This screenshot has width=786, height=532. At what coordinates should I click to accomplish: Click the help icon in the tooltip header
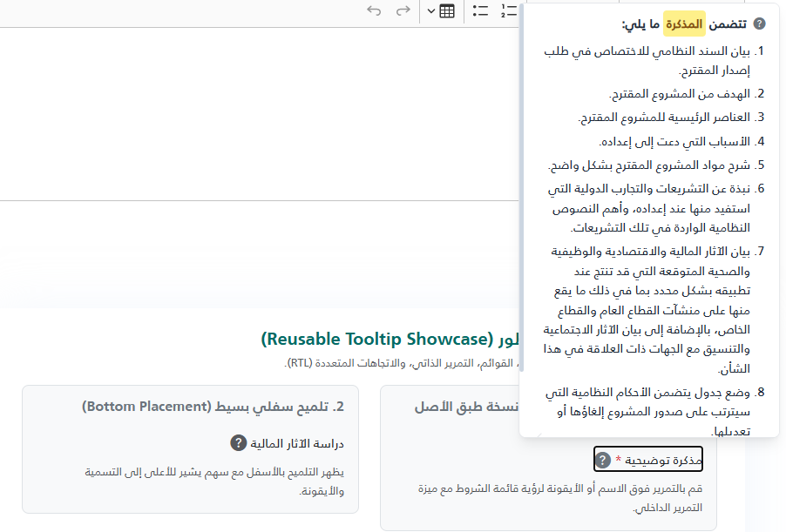tap(760, 24)
